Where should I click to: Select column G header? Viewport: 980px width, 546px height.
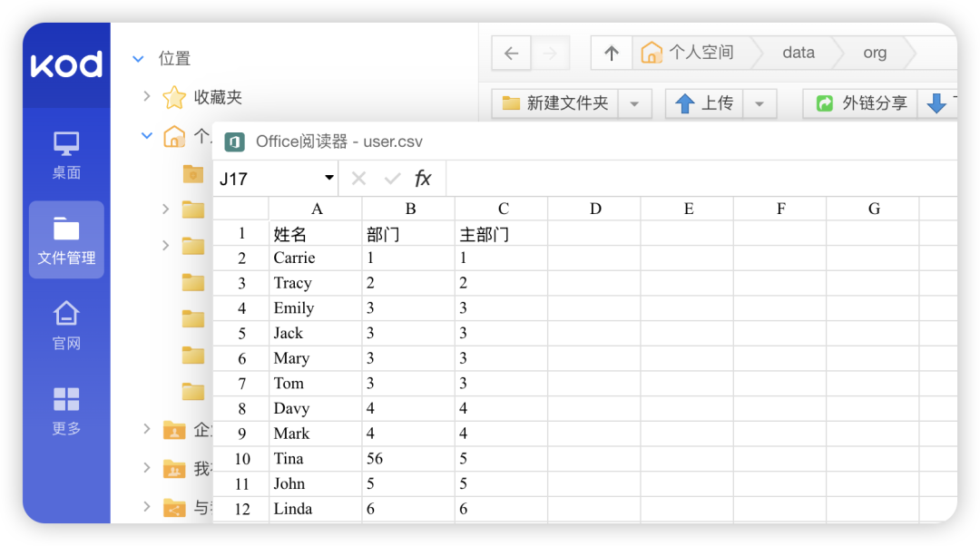(874, 209)
